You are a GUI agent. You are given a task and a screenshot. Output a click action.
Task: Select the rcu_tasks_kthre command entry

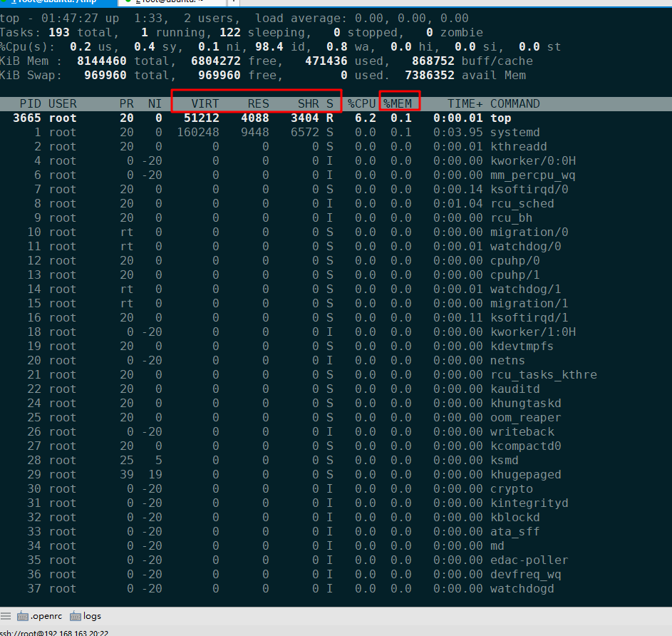[544, 375]
